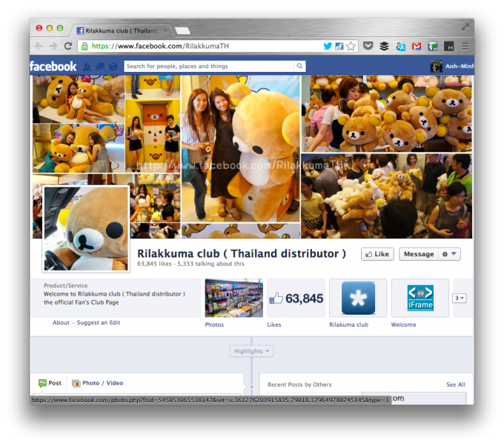Click the Facebook search input field
504x446 pixels.
[x=209, y=66]
